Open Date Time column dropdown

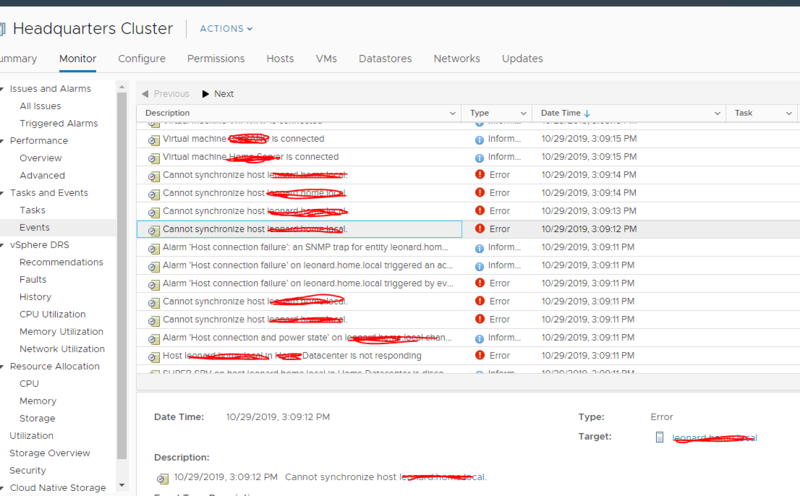pos(717,113)
